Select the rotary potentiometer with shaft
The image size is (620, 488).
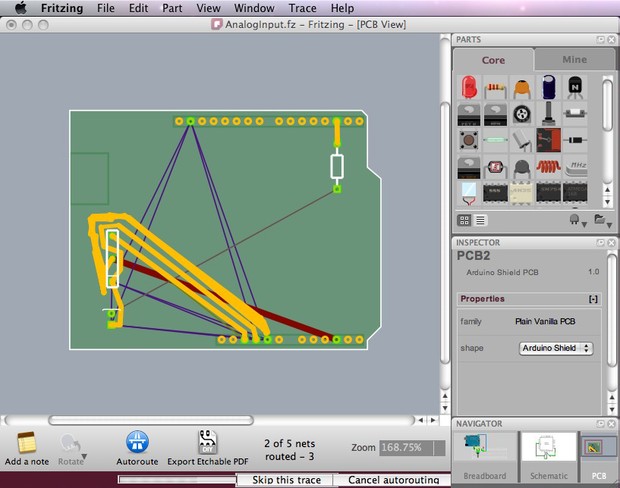(x=549, y=114)
